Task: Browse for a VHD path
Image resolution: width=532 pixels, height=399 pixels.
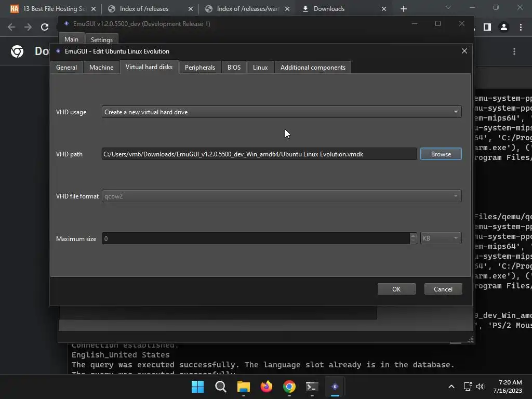Action: [441, 154]
